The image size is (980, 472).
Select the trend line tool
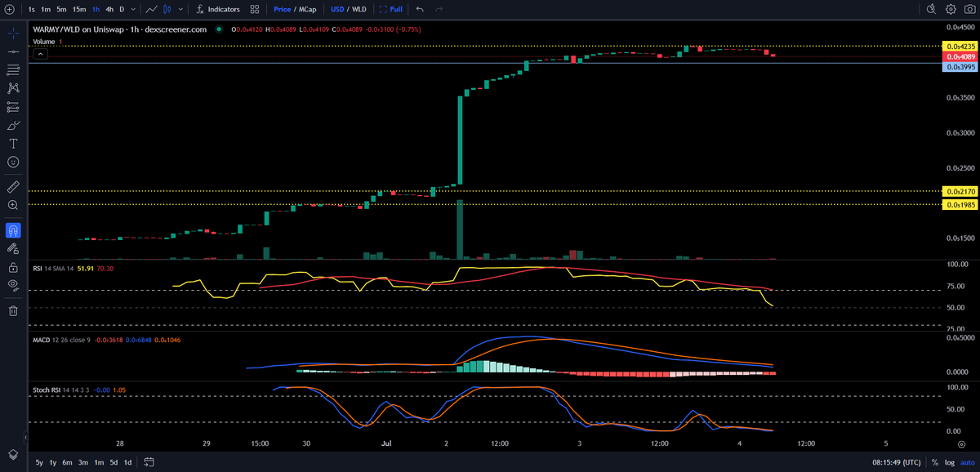coord(13,51)
